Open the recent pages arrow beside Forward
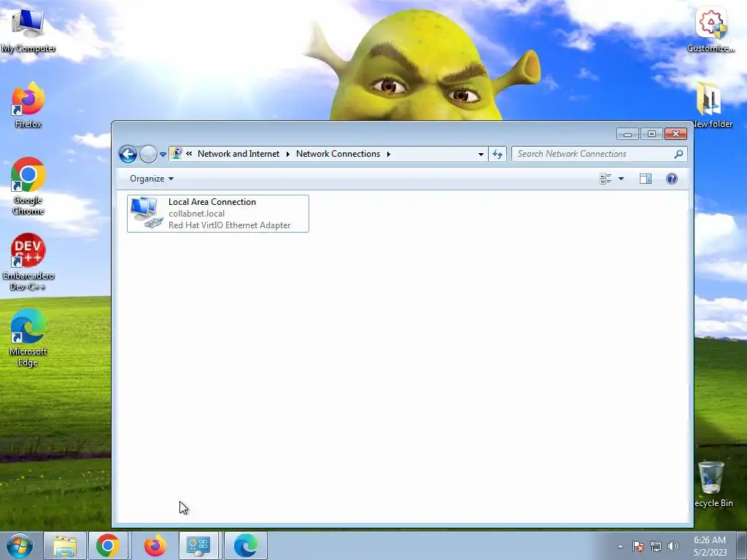This screenshot has height=560, width=747. click(x=163, y=155)
